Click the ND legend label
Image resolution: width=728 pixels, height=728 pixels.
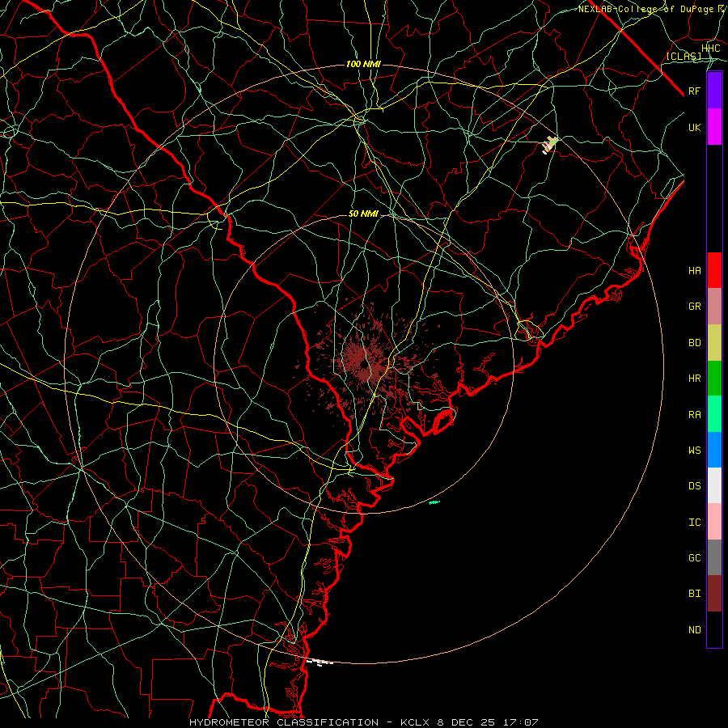click(695, 630)
